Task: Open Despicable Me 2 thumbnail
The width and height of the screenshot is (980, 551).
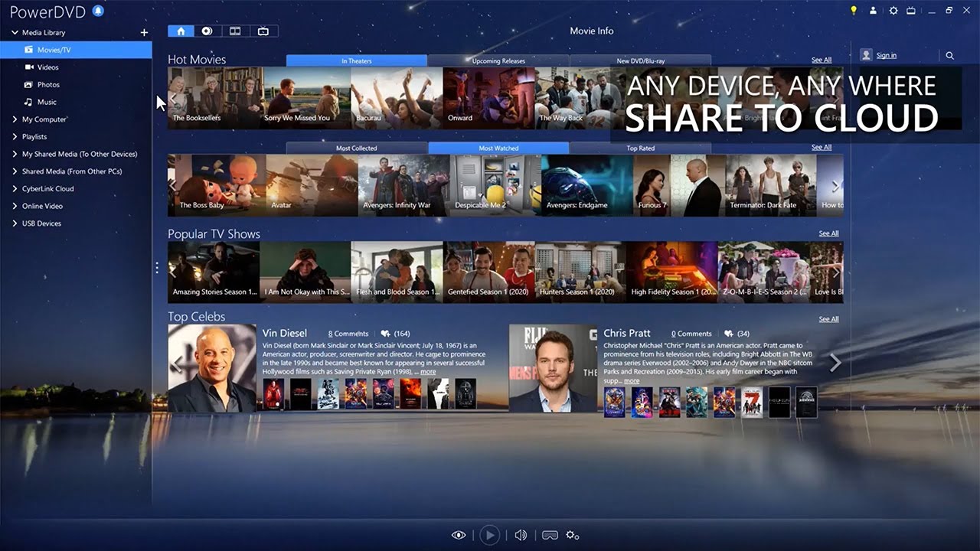Action: (x=495, y=185)
